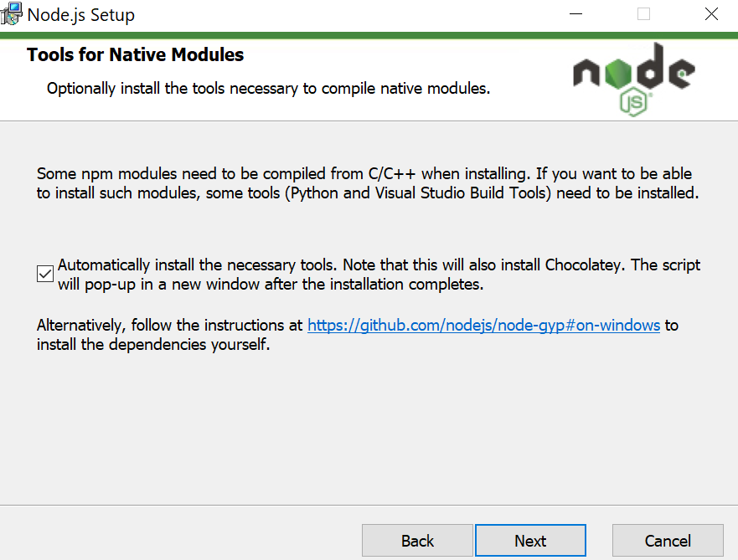Select the green js hexagon badge
The width and height of the screenshot is (738, 560).
click(x=633, y=100)
